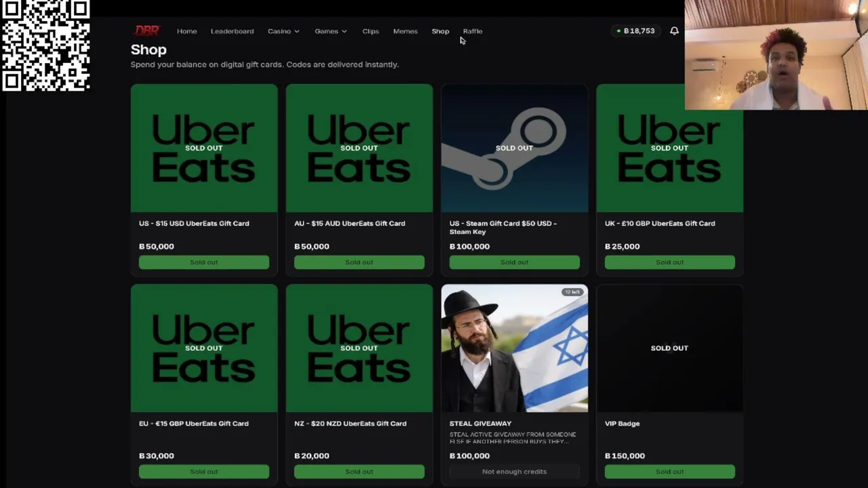Open the VIP Badge product image
The height and width of the screenshot is (488, 868).
(670, 348)
